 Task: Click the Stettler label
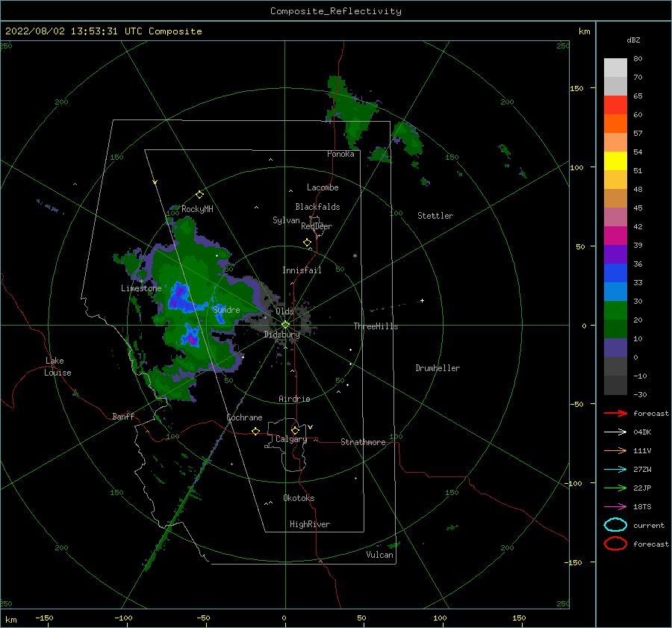435,216
